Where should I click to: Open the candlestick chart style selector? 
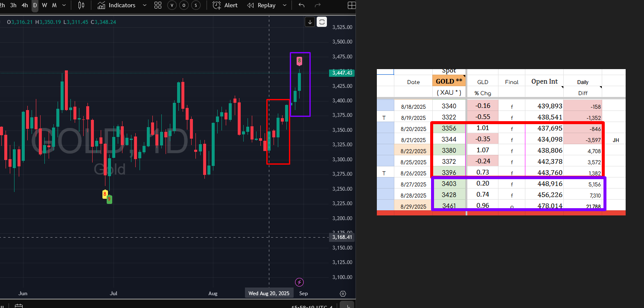coord(82,6)
